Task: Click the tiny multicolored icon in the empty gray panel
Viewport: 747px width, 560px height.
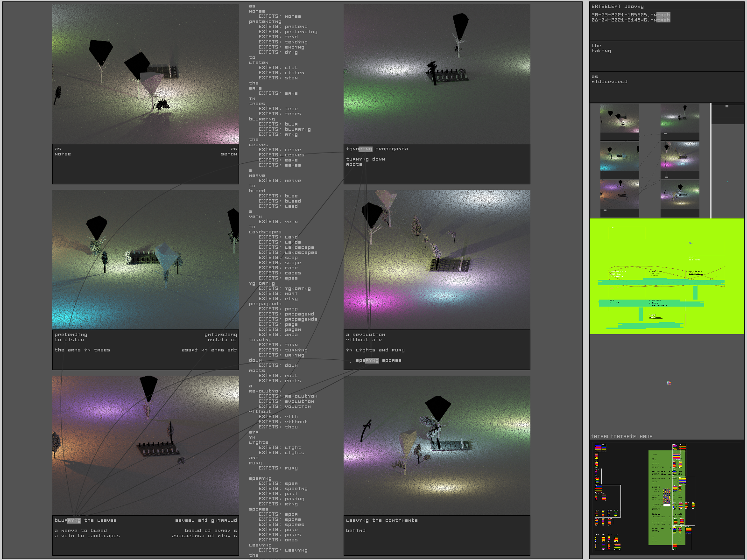Action: 669,383
